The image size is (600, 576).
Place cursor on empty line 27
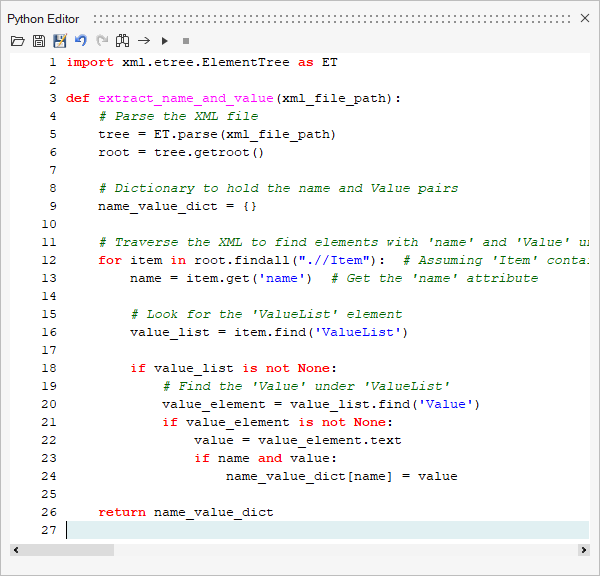pyautogui.click(x=328, y=530)
